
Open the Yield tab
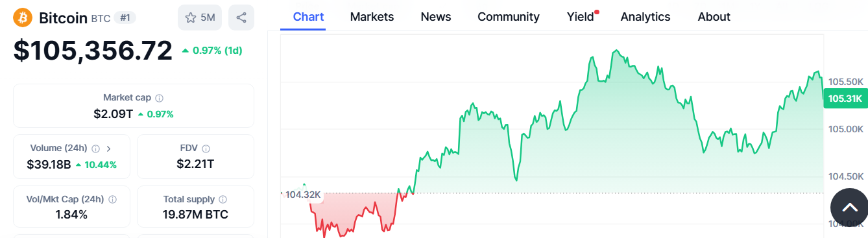pos(581,17)
